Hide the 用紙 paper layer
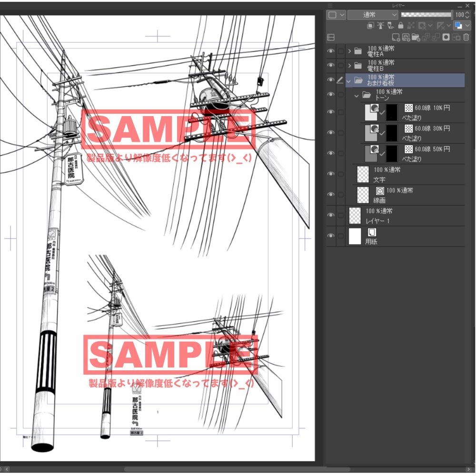This screenshot has width=476, height=476. point(331,236)
